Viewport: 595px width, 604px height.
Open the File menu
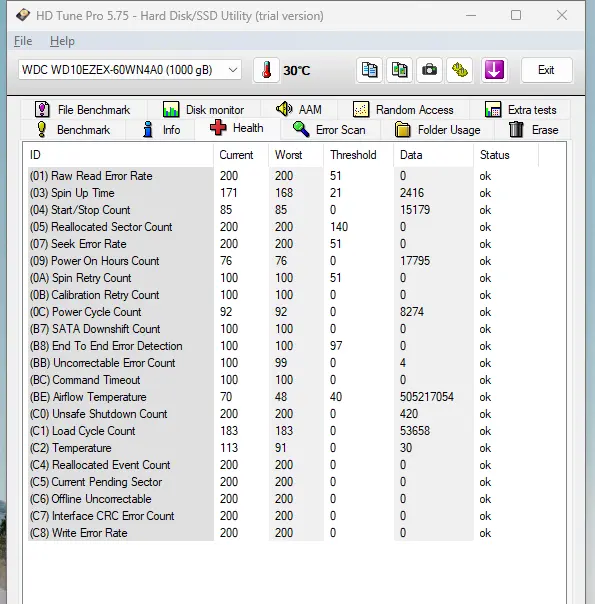tap(23, 41)
